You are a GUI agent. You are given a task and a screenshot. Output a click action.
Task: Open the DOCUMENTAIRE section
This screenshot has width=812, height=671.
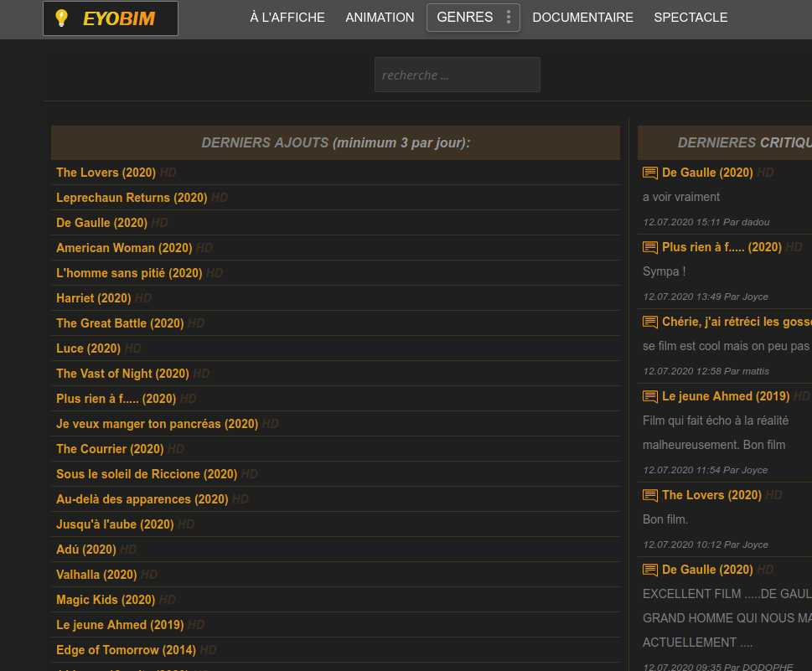tap(582, 18)
